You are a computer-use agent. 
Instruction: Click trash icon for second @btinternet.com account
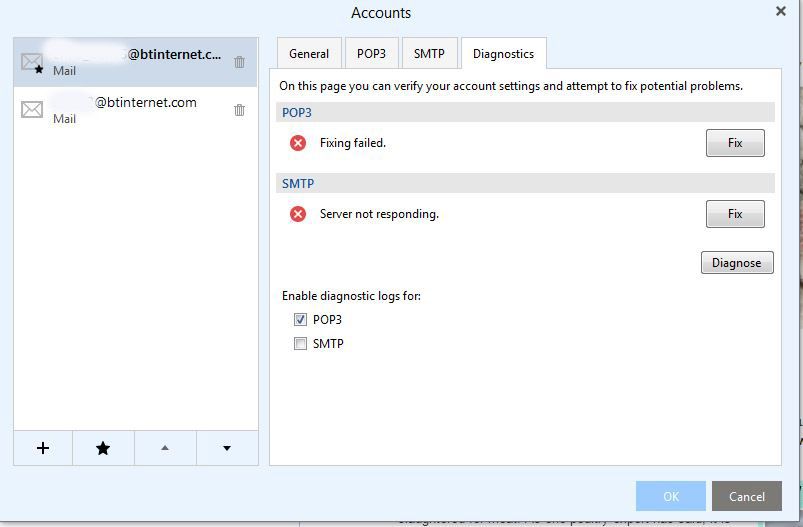[x=239, y=110]
